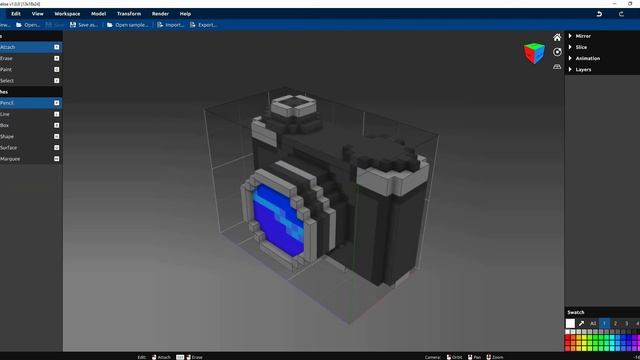Choose the Marquee brush
The width and height of the screenshot is (640, 360).
coord(31,159)
